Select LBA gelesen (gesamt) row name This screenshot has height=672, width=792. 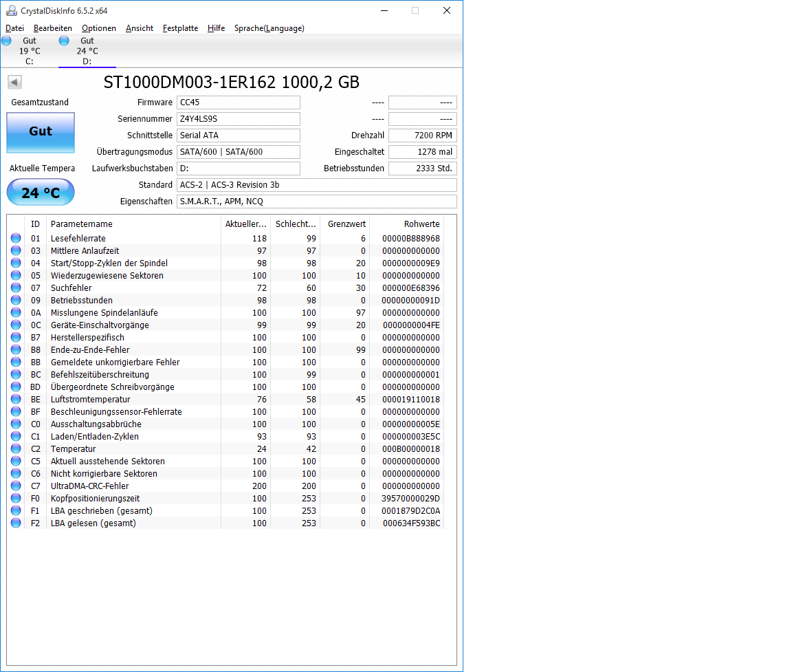point(93,523)
